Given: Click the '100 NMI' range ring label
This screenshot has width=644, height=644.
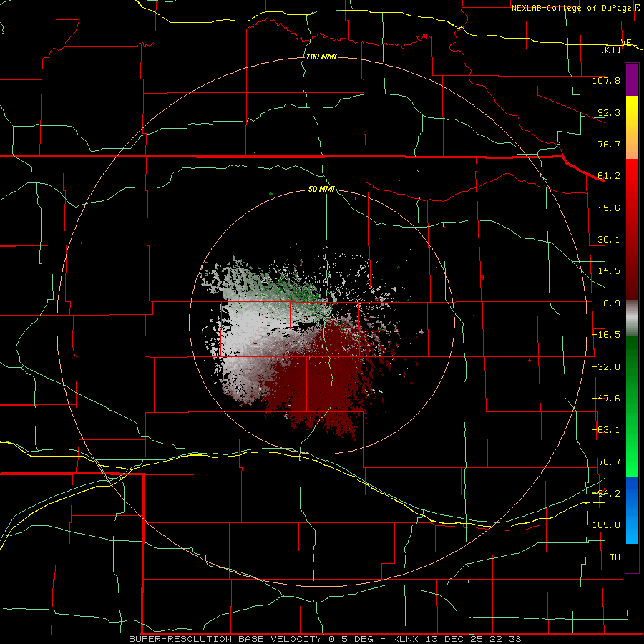Looking at the screenshot, I should [x=321, y=57].
